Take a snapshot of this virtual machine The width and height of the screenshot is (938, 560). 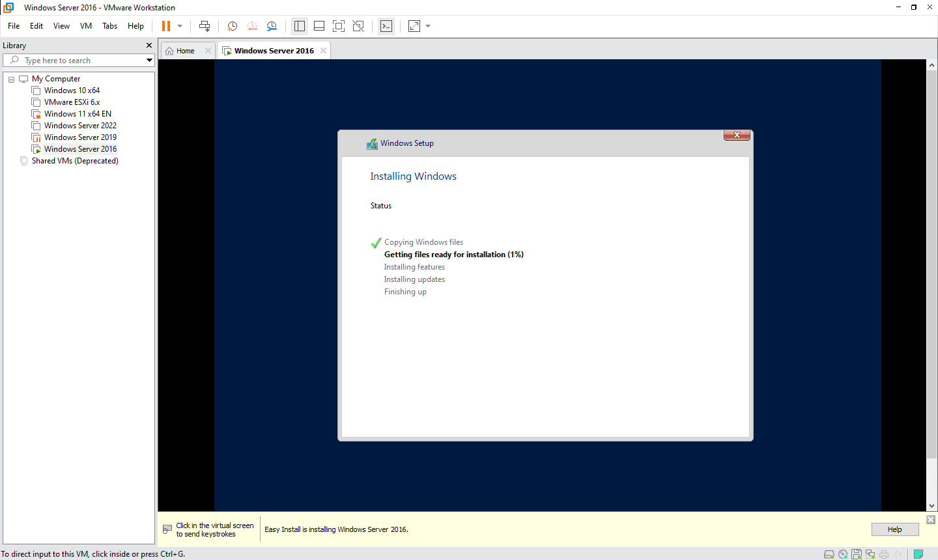point(232,26)
